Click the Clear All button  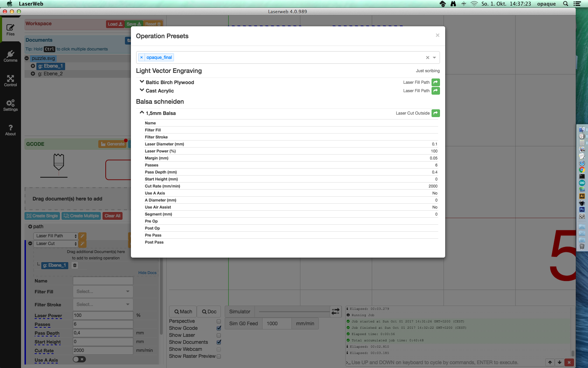112,216
